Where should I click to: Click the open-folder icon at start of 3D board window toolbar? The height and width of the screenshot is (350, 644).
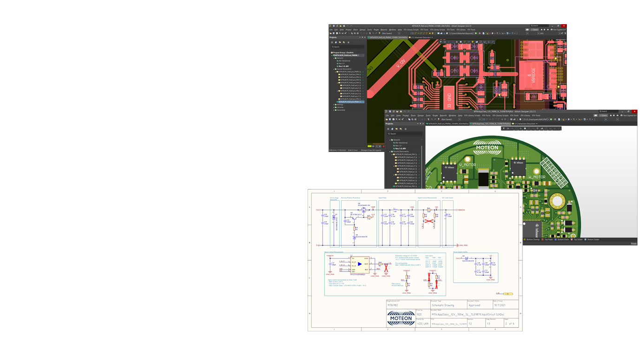(387, 119)
